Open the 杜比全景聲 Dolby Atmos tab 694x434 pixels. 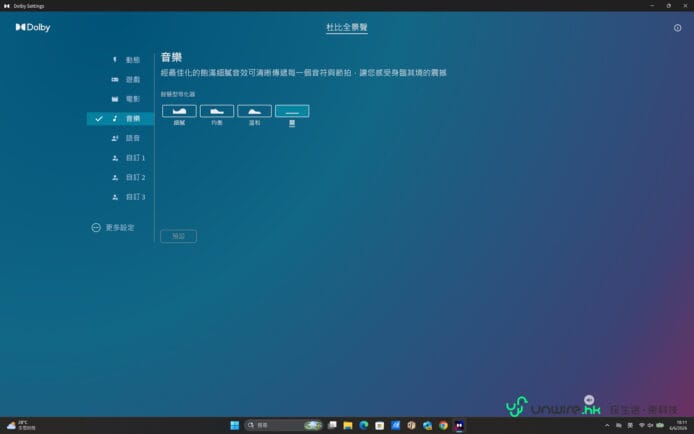347,27
